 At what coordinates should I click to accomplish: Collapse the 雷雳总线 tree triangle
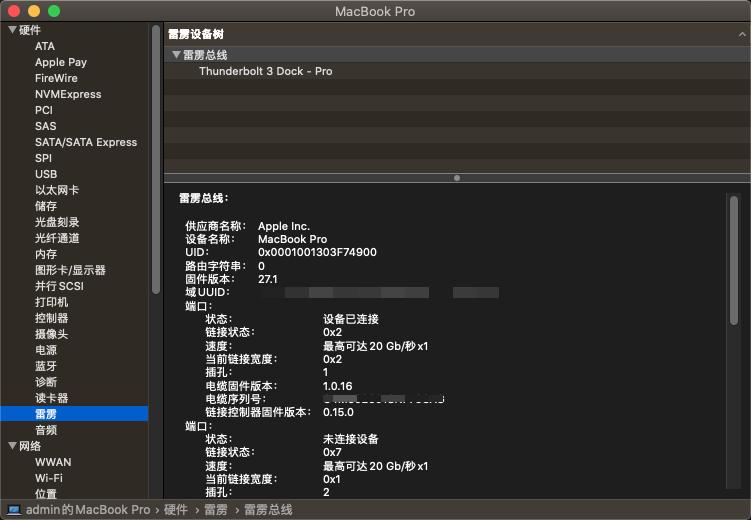(x=176, y=55)
